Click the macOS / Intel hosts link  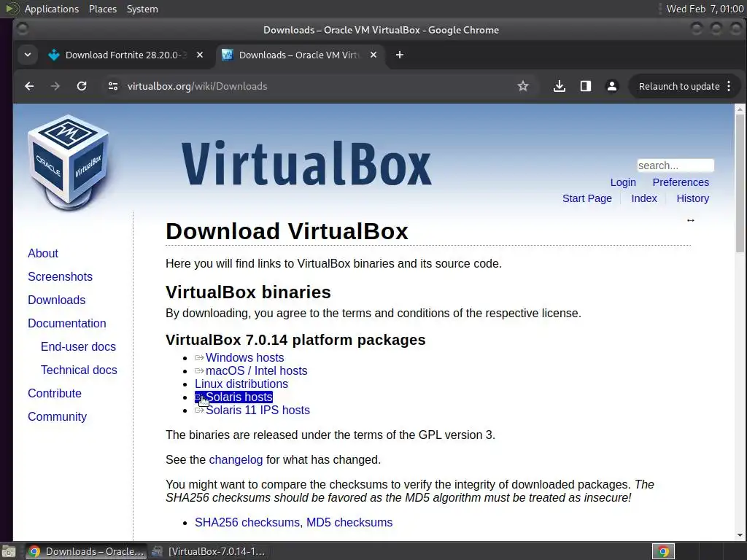click(x=256, y=371)
